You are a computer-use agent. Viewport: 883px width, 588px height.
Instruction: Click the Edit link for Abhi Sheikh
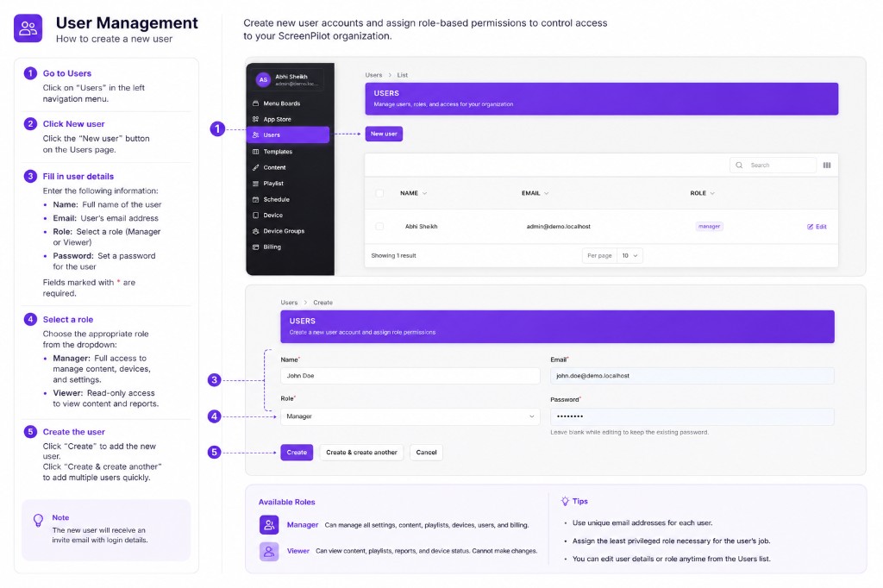click(817, 227)
